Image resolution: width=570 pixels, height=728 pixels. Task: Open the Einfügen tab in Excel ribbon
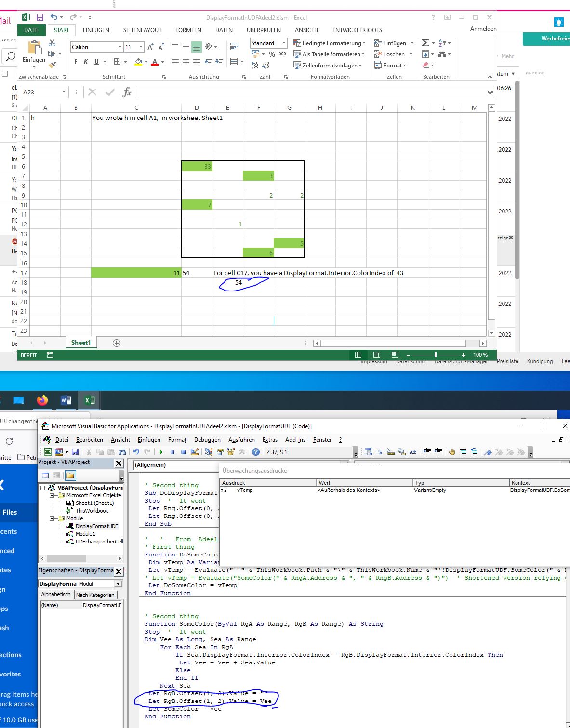(x=96, y=30)
